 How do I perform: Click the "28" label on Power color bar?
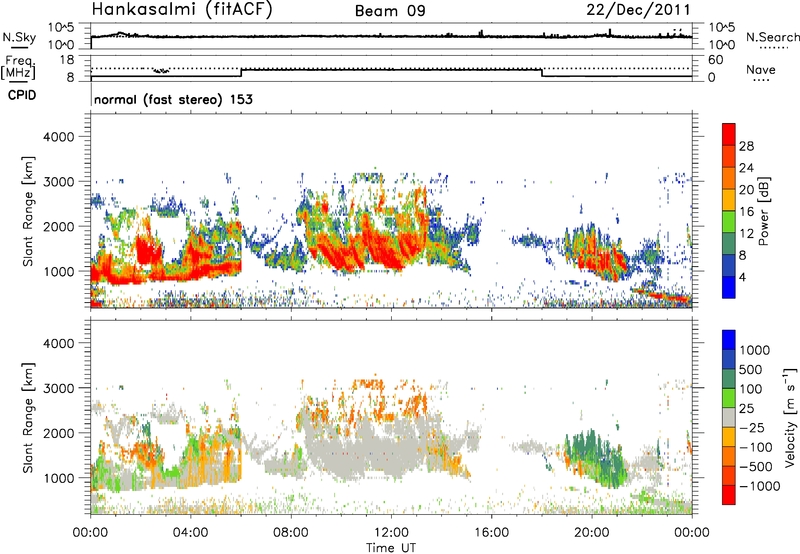click(746, 146)
